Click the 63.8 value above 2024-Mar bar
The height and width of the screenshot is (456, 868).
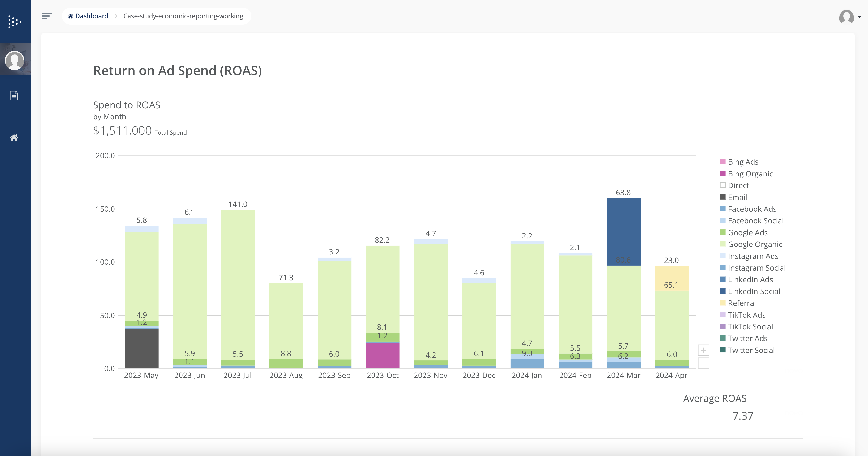point(623,193)
